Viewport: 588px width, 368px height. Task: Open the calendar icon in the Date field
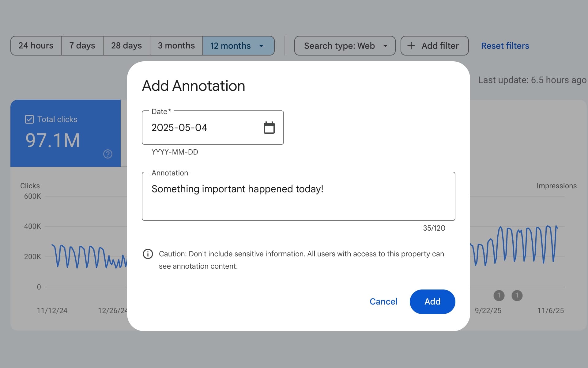(x=269, y=128)
